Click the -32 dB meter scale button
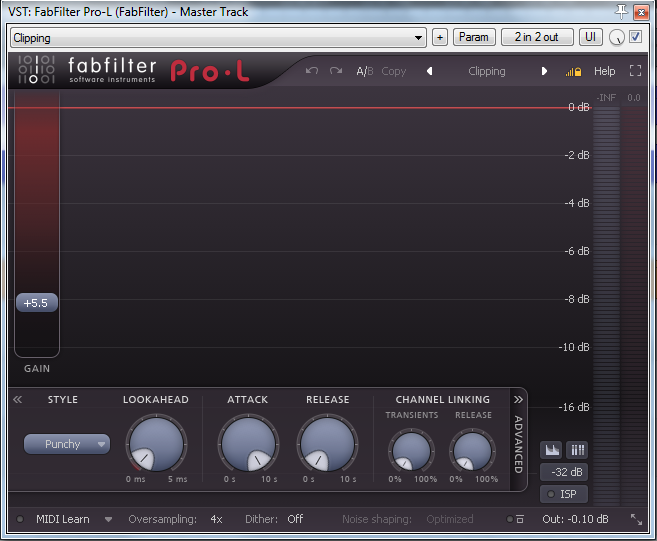The width and height of the screenshot is (657, 541). tap(564, 472)
